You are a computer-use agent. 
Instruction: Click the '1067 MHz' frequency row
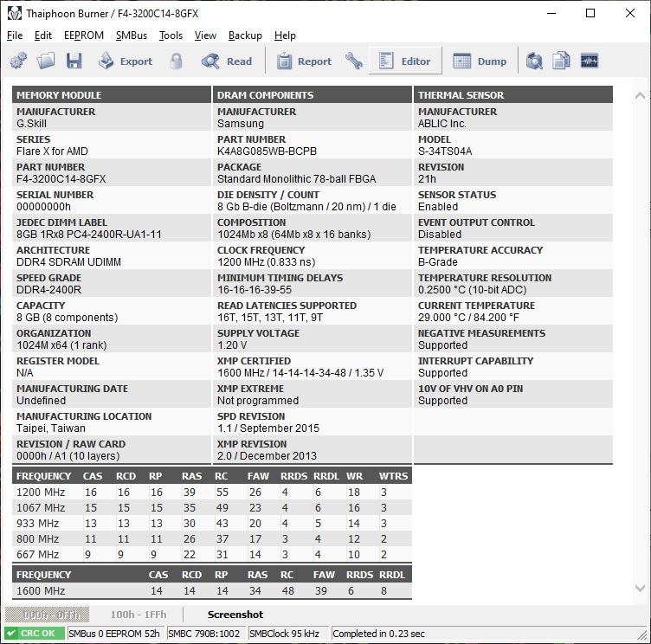[212, 507]
